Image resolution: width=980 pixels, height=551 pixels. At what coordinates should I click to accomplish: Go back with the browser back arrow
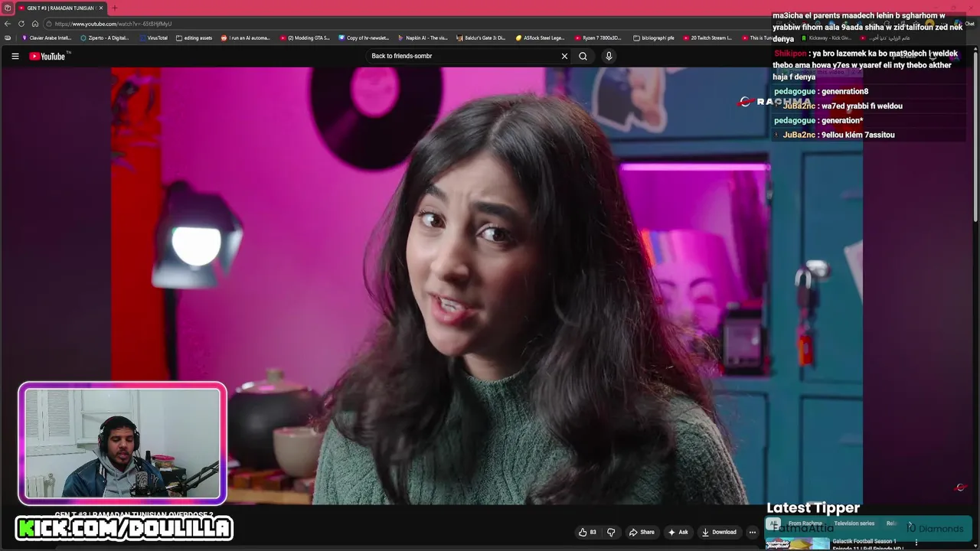point(8,24)
